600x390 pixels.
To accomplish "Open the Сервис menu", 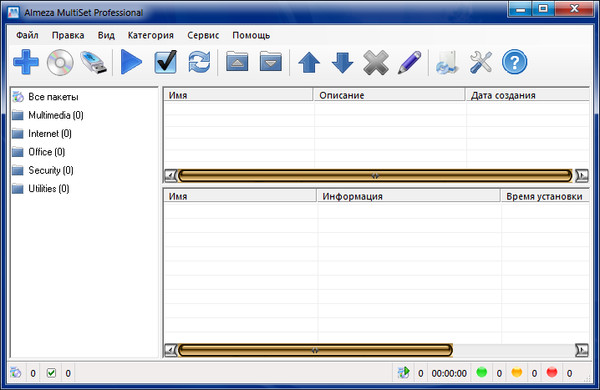I will pos(203,35).
